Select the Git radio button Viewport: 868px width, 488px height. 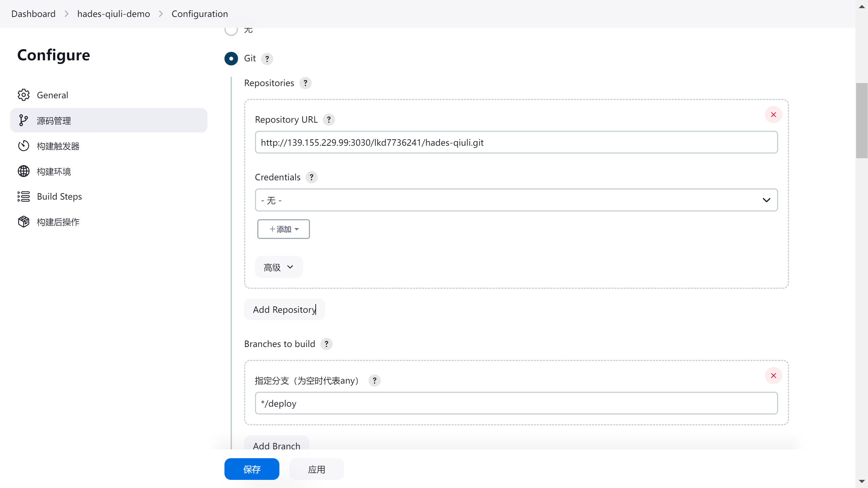[231, 59]
